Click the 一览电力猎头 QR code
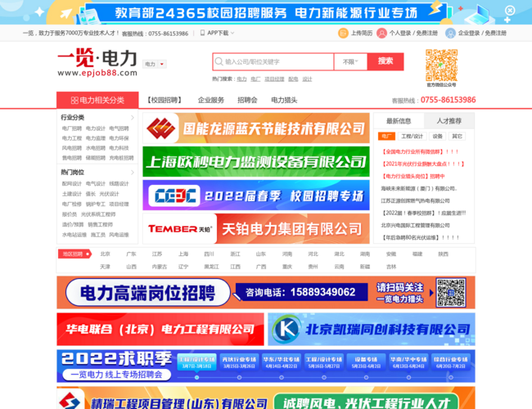This screenshot has width=532, height=409. [451, 292]
